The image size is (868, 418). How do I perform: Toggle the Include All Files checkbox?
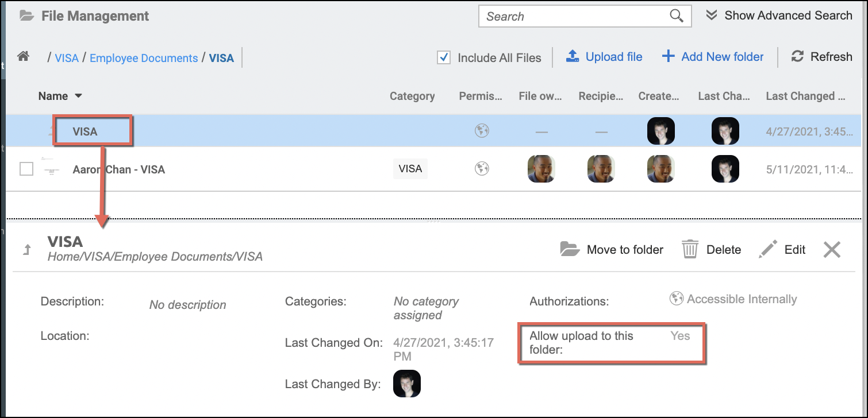444,57
